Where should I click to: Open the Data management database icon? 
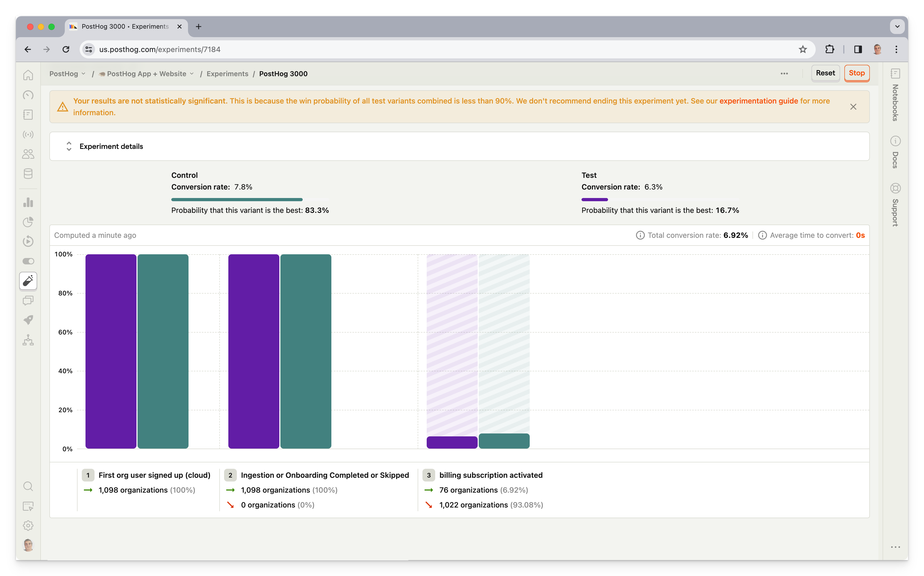[28, 174]
